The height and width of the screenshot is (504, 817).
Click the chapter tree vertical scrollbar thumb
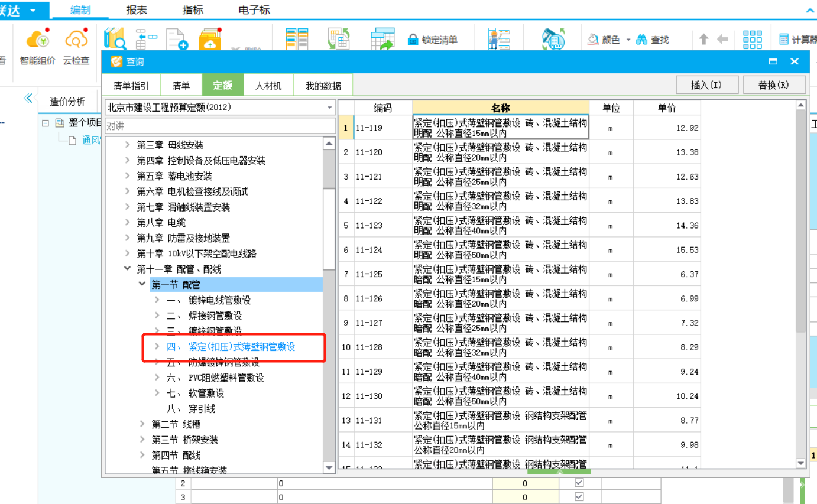[x=329, y=229]
